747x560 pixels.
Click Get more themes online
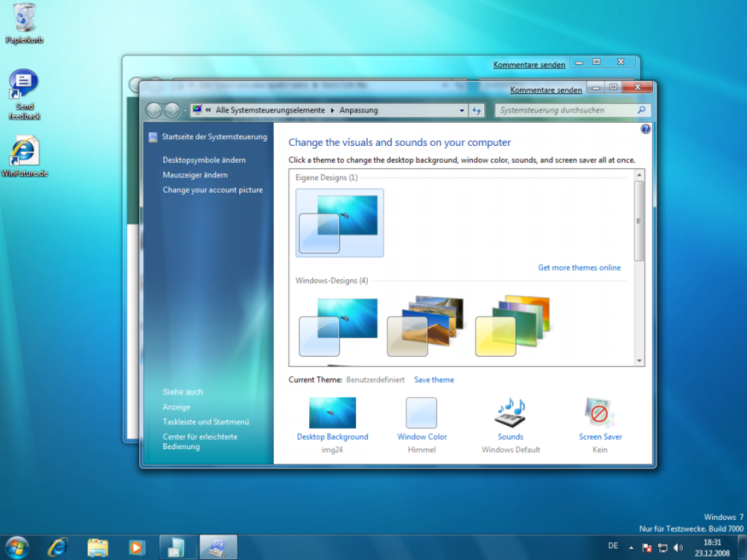point(580,268)
